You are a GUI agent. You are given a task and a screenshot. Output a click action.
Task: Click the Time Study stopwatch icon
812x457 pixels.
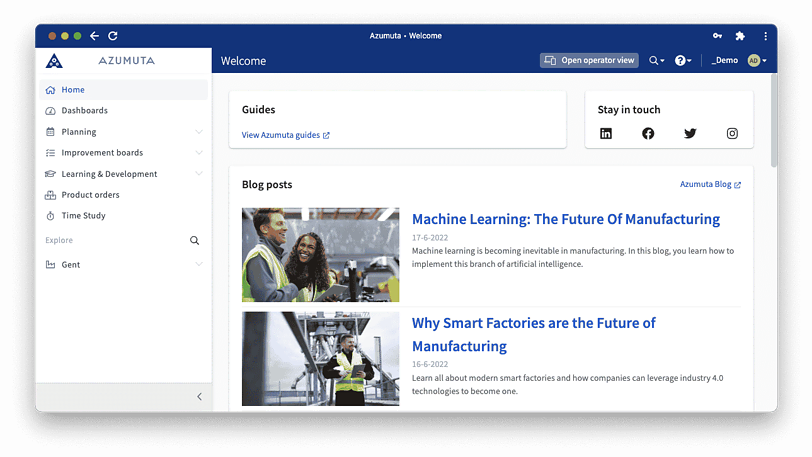coord(50,216)
